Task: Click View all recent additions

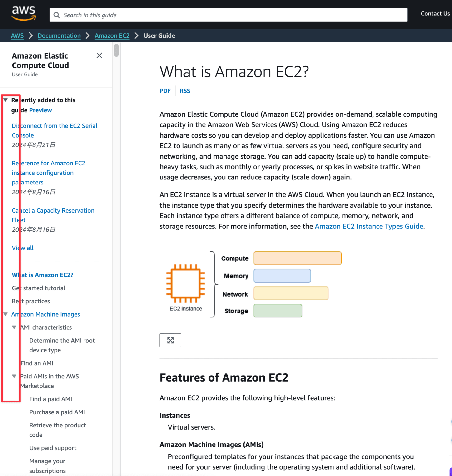Action: pos(23,248)
